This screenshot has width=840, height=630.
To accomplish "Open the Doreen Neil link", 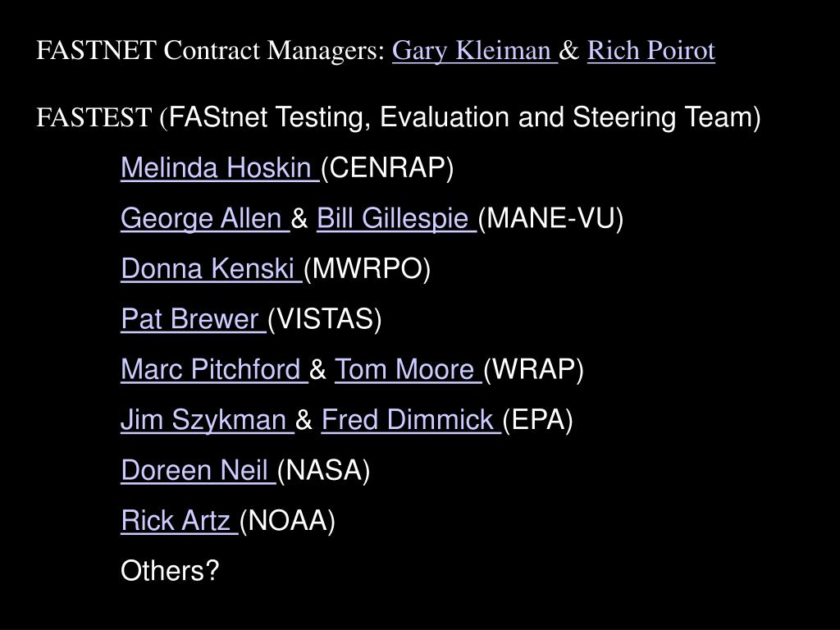I will [199, 470].
